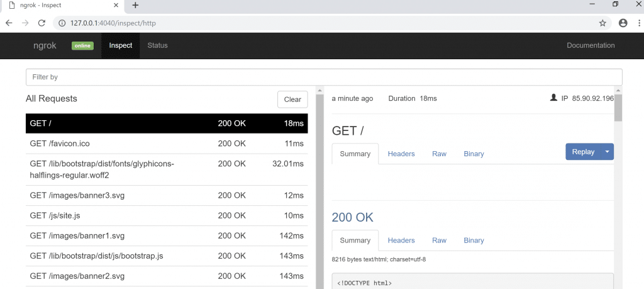644x289 pixels.
Task: Click the page icon on ngrok tab
Action: [12, 5]
